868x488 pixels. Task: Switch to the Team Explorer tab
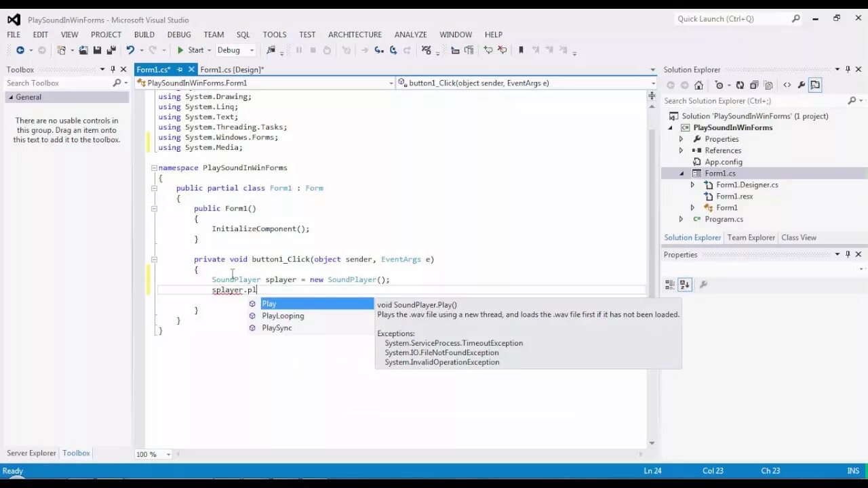[x=751, y=237]
